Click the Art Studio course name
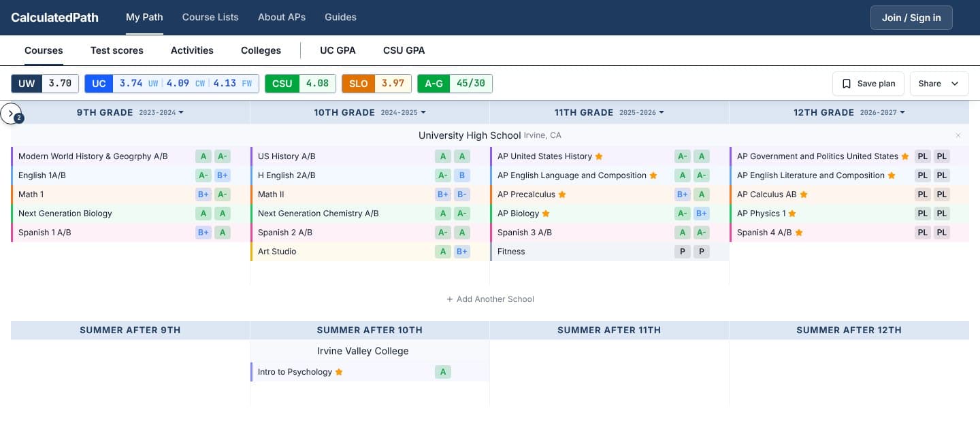 click(277, 252)
